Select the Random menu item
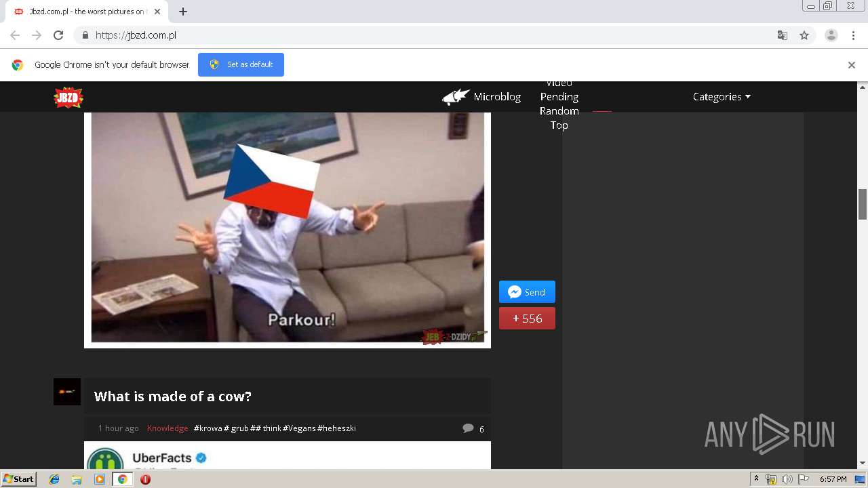Viewport: 868px width, 488px height. pos(559,111)
